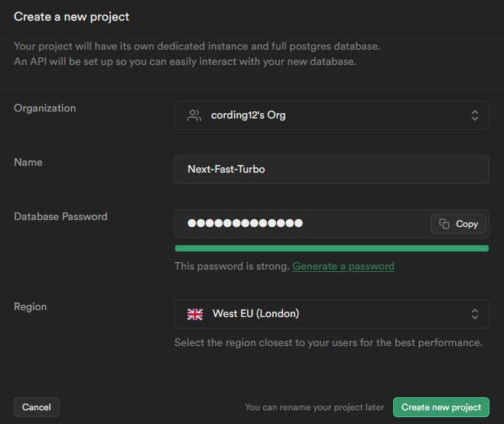Click the 'You can rename your project later' note
The width and height of the screenshot is (504, 424).
pos(314,408)
